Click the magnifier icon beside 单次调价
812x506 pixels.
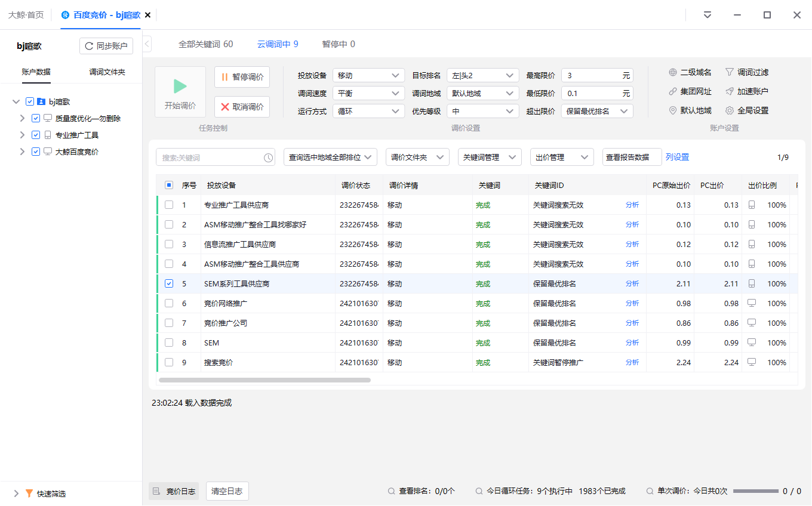pos(650,491)
